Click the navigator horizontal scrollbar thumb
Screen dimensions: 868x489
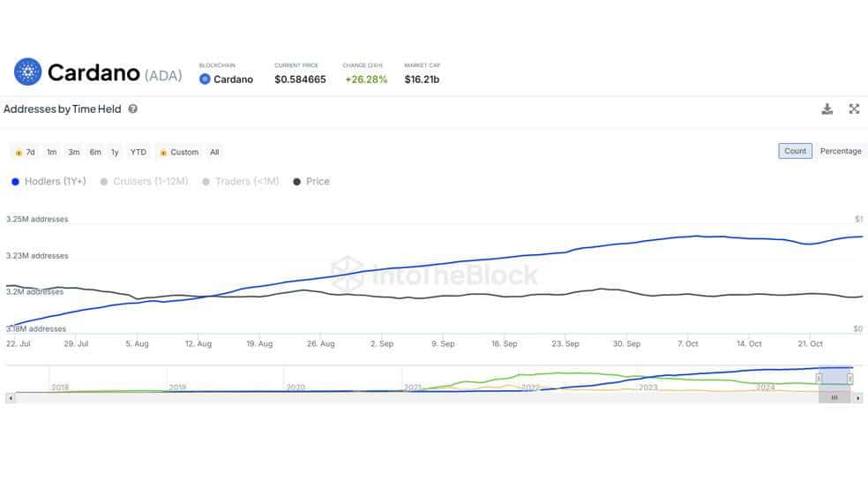pyautogui.click(x=834, y=397)
